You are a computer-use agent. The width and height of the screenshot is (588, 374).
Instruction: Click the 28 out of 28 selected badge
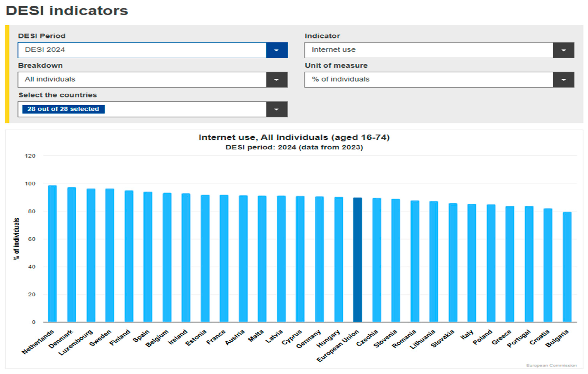pos(63,109)
